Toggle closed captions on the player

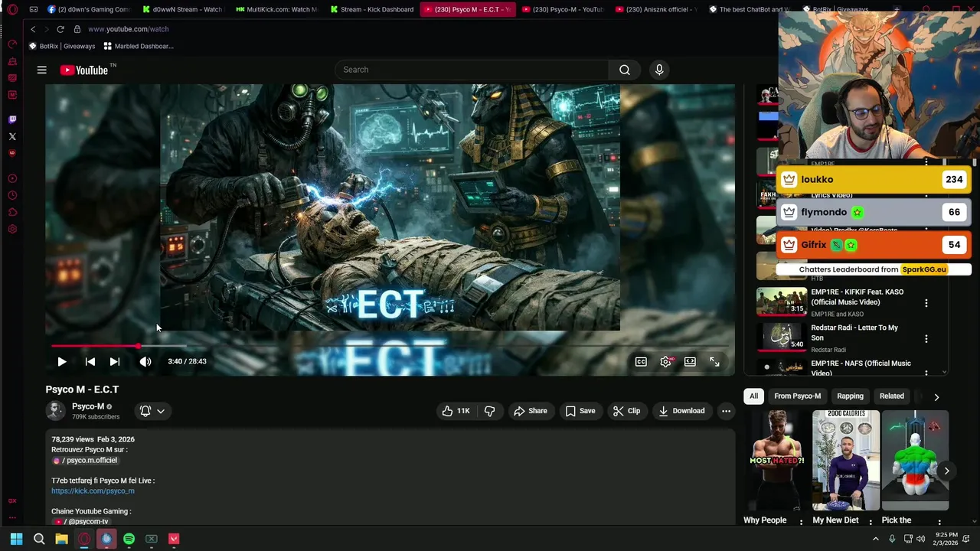click(641, 361)
